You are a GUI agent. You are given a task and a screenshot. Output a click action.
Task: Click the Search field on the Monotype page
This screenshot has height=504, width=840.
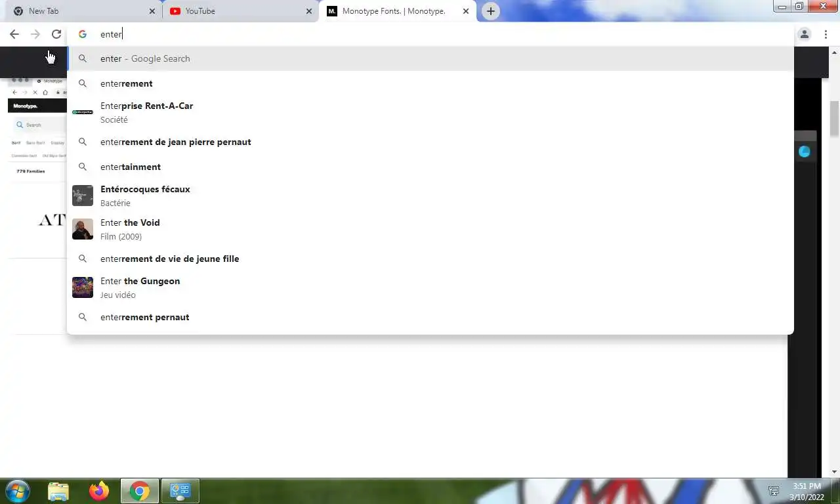[39, 125]
